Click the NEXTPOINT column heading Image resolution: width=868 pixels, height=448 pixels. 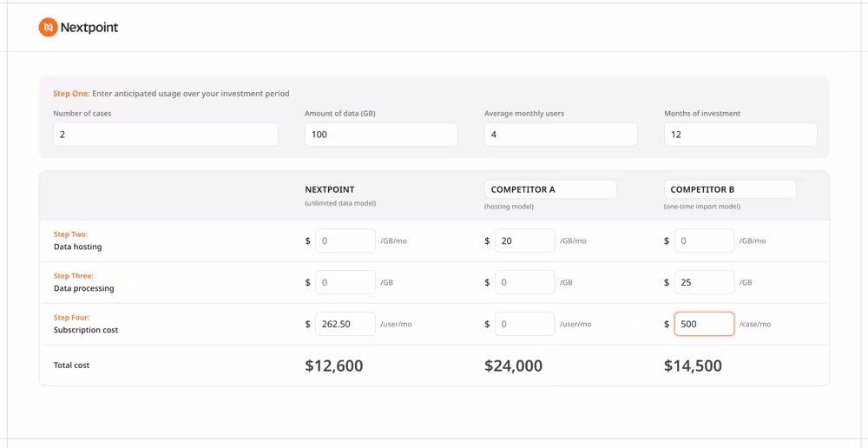[x=330, y=189]
